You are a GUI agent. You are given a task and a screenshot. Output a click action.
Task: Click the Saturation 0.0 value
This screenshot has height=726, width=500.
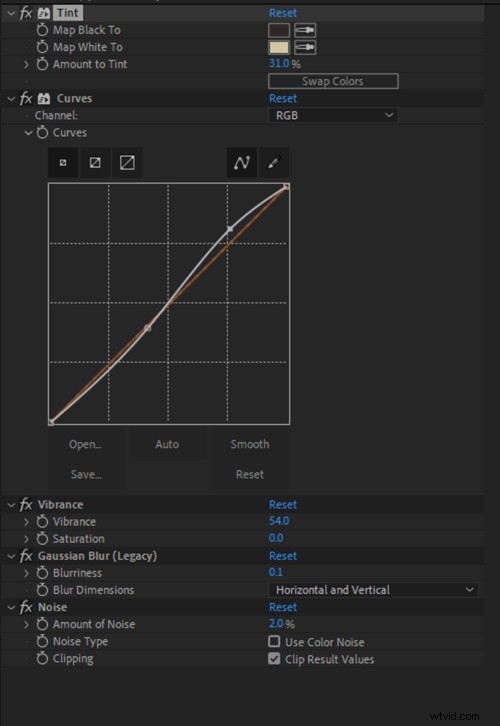tap(276, 538)
